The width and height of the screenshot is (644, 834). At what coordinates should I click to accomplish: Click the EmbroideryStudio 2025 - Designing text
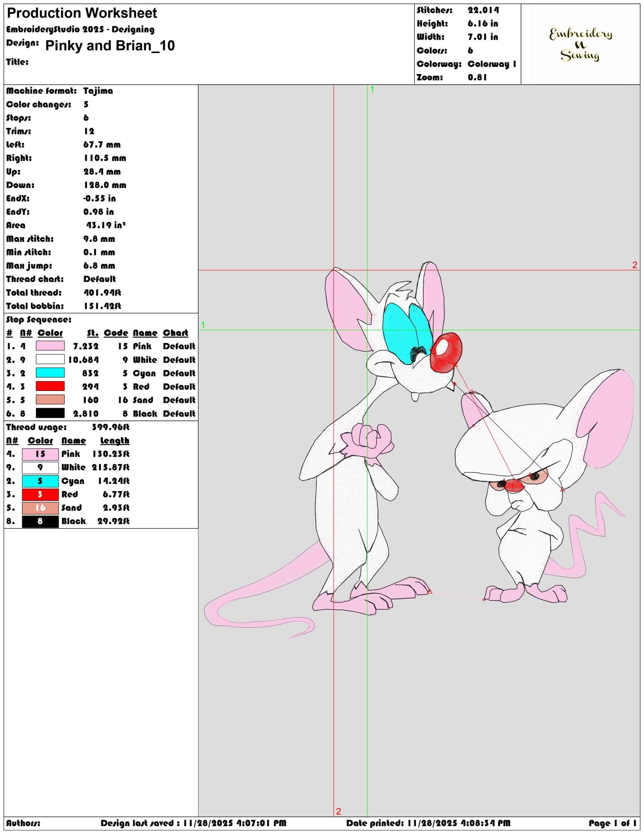click(x=80, y=29)
